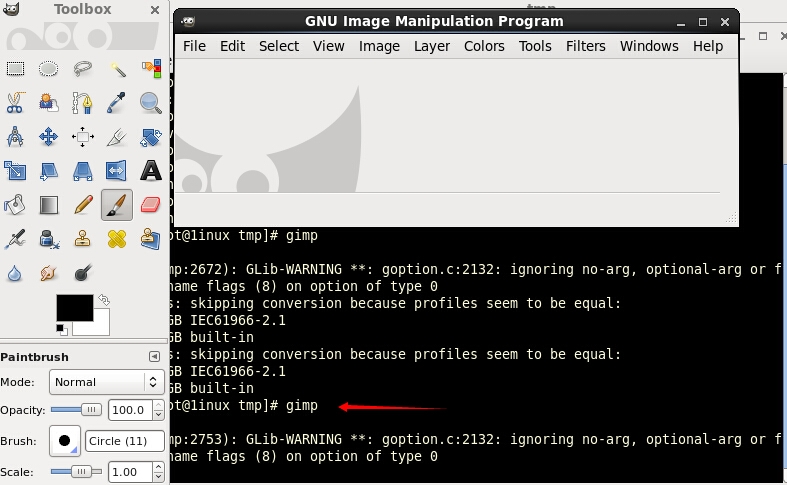Reset colors to default black and white
This screenshot has width=787, height=485.
point(62,330)
